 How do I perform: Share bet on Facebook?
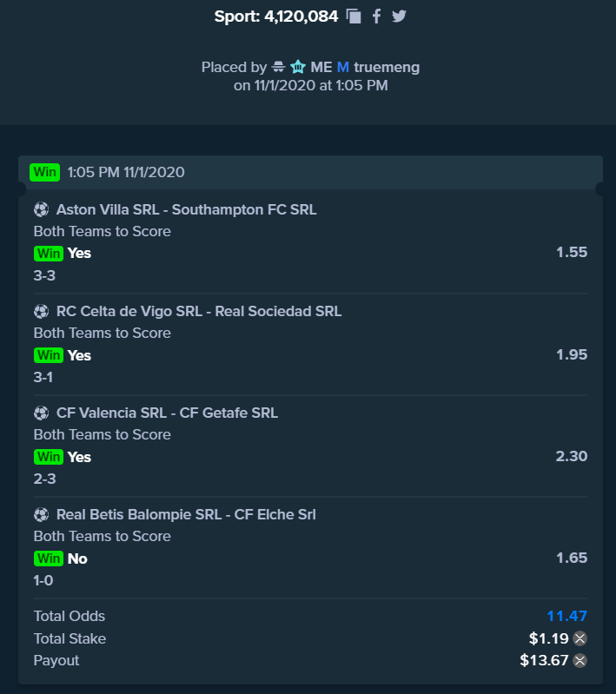tap(376, 17)
